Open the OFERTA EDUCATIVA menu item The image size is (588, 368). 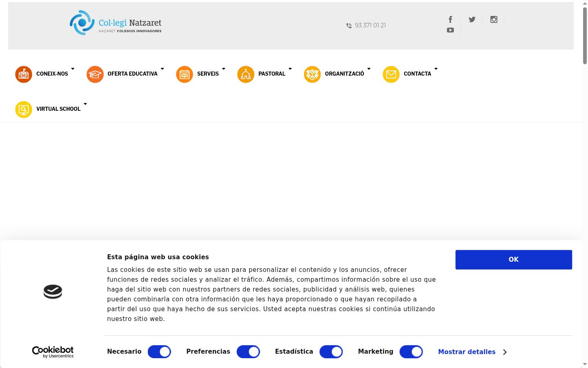tap(132, 74)
